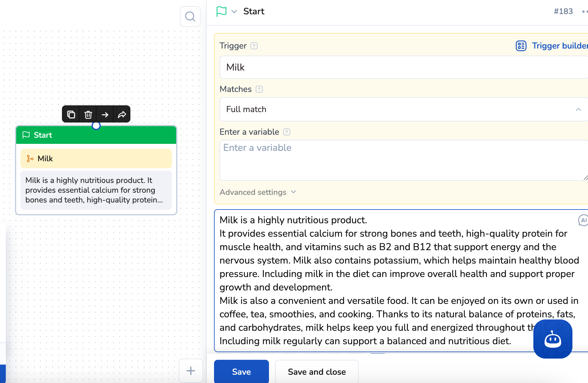588x383 pixels.
Task: Click the help icon next to Trigger
Action: (x=254, y=46)
